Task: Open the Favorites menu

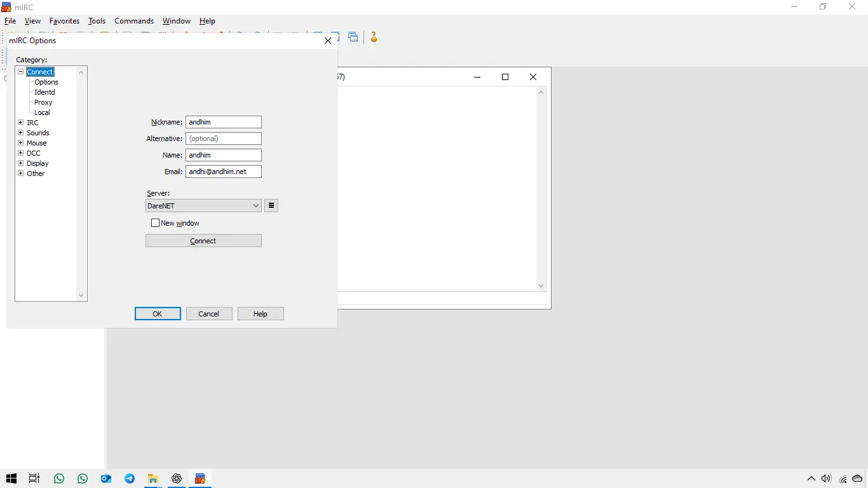Action: coord(64,21)
